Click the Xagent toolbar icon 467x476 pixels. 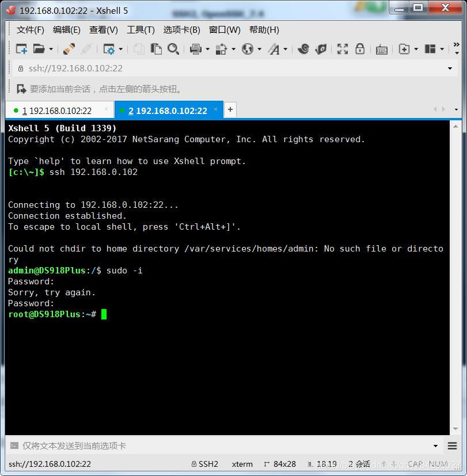321,49
